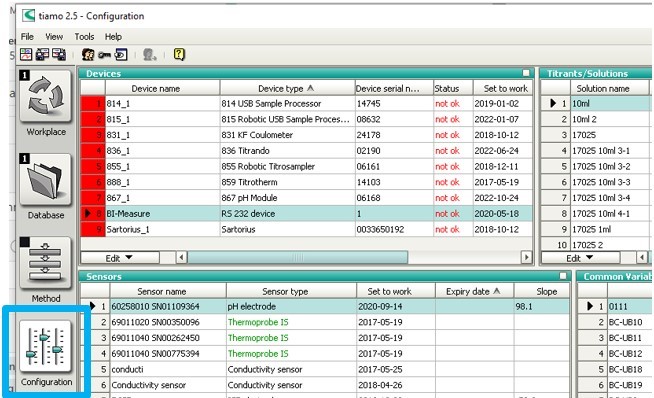
Task: Click the key security icon in toolbar
Action: tap(104, 55)
